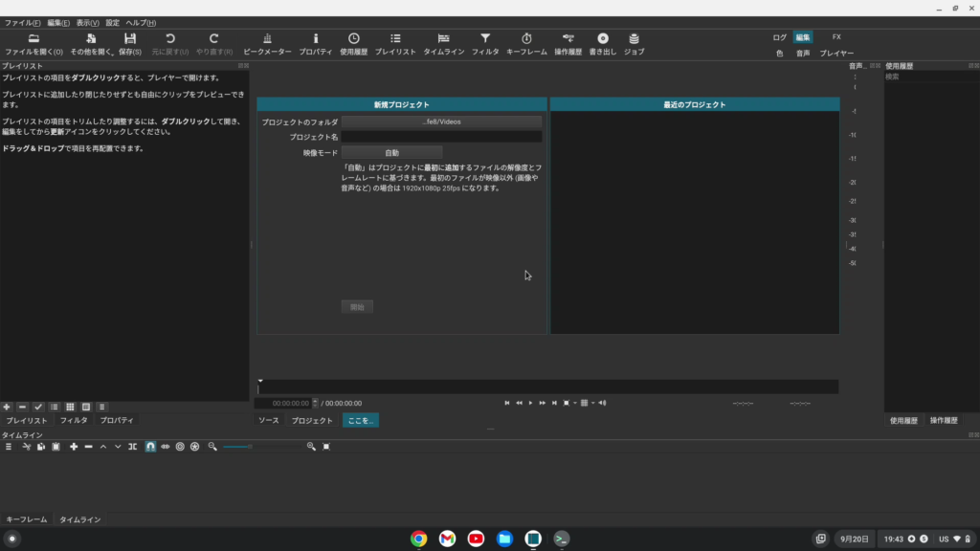This screenshot has height=551, width=980.
Task: Switch to FX layout button
Action: tap(836, 37)
